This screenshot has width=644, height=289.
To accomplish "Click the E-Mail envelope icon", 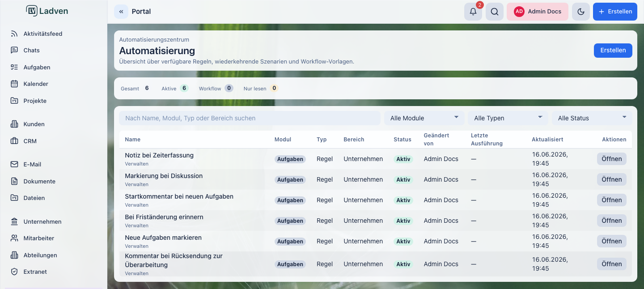I will (x=14, y=164).
